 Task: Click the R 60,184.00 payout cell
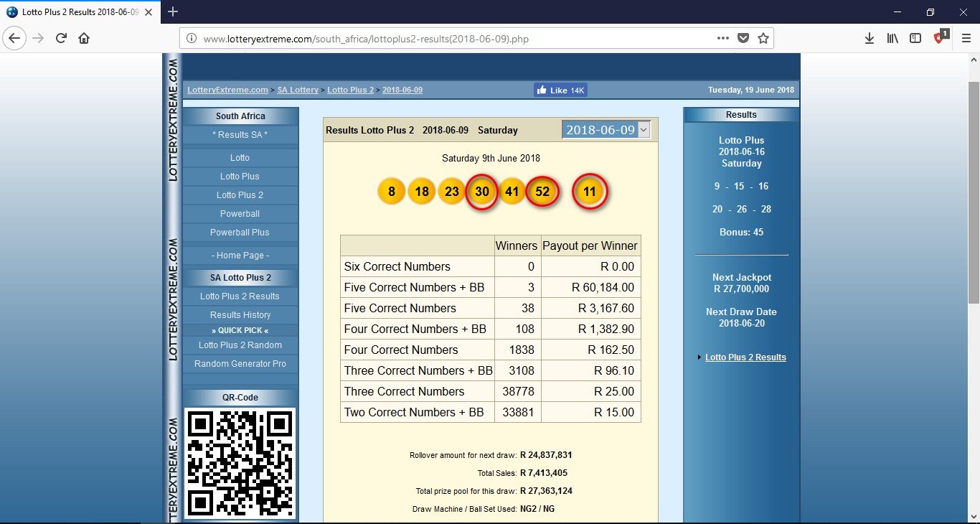590,287
